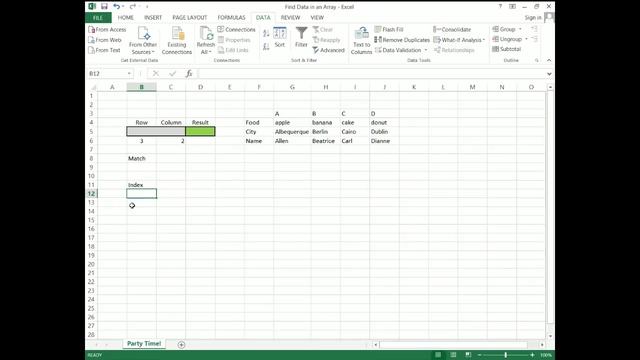640x360 pixels.
Task: Adjust the zoom slider handle
Action: pos(505,355)
